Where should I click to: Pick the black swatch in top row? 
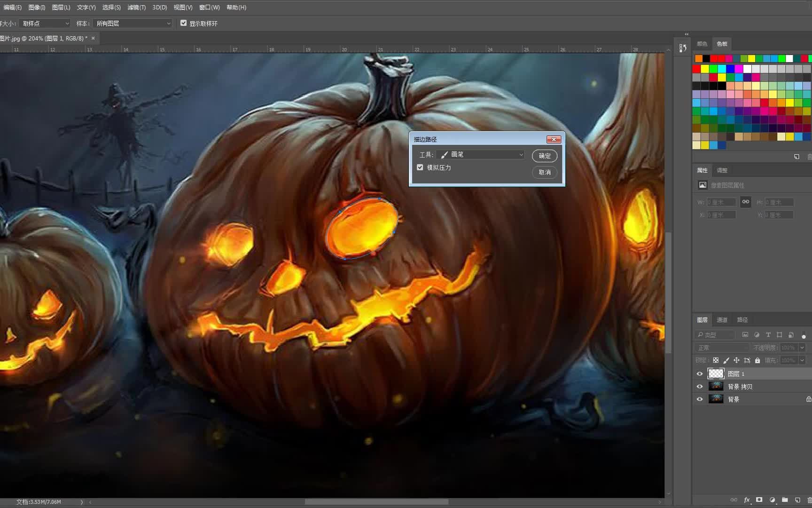click(x=706, y=58)
